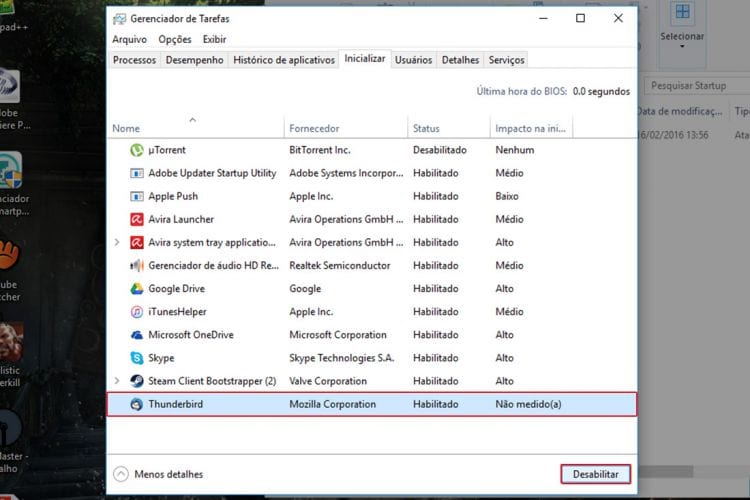Click the iTunesHelper icon

click(x=137, y=312)
